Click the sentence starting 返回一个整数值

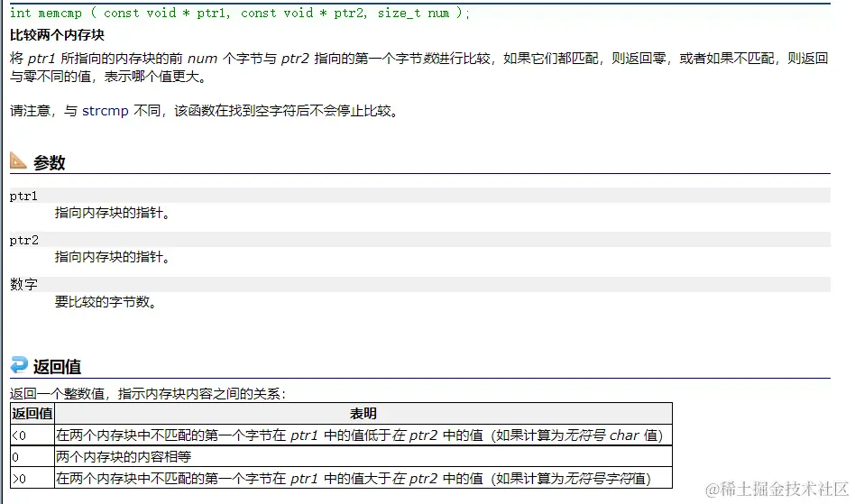(148, 393)
